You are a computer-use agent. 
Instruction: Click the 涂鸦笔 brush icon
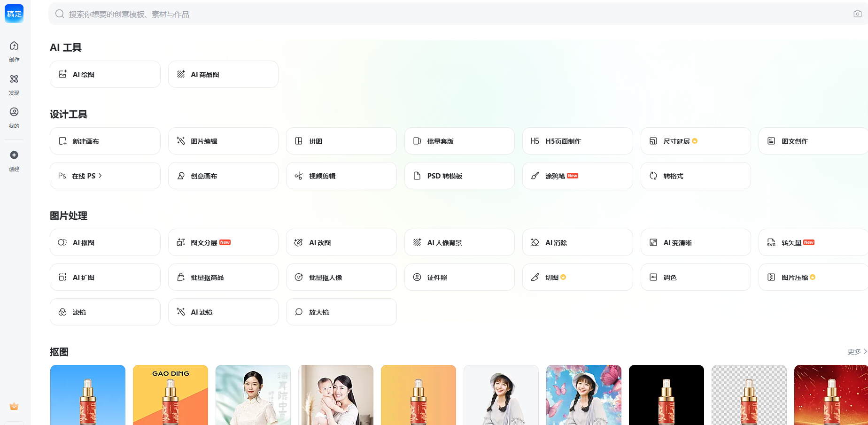click(535, 176)
